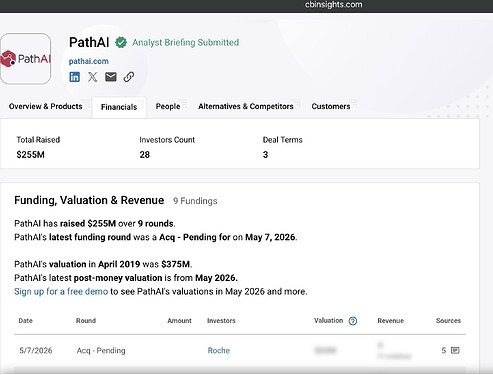The height and width of the screenshot is (375, 493).
Task: Click the Sources column header
Action: pos(448,321)
